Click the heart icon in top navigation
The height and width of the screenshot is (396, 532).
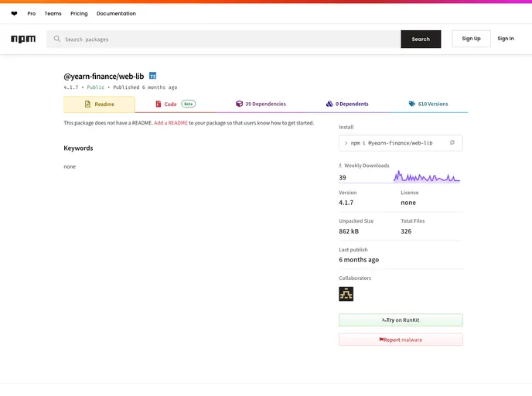pos(14,14)
